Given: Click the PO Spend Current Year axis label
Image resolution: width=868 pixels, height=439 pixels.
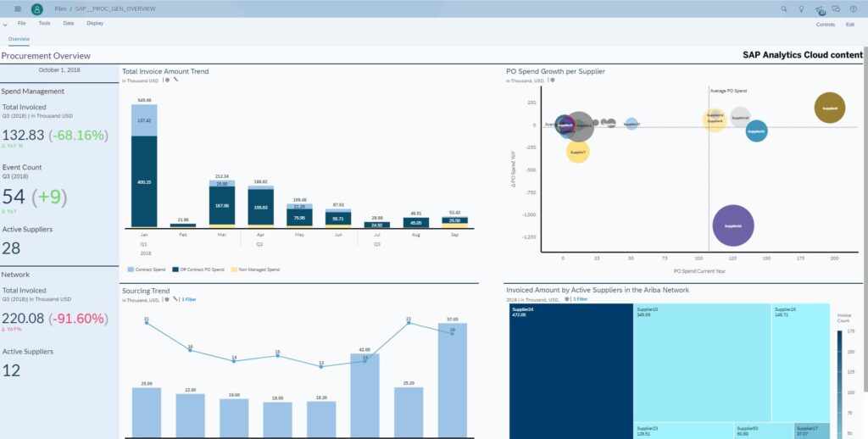Looking at the screenshot, I should coord(699,271).
